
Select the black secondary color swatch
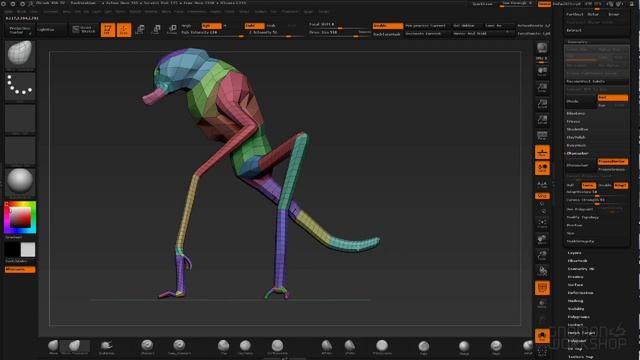[12, 249]
